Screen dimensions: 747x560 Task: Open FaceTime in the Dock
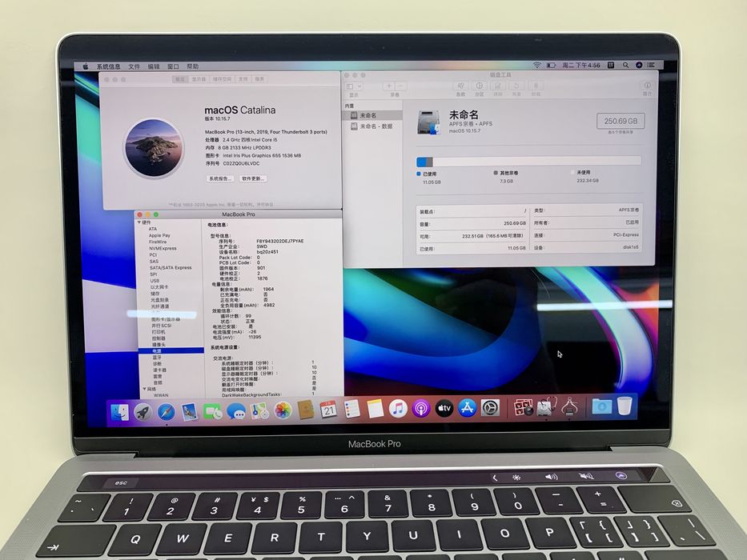pyautogui.click(x=212, y=411)
